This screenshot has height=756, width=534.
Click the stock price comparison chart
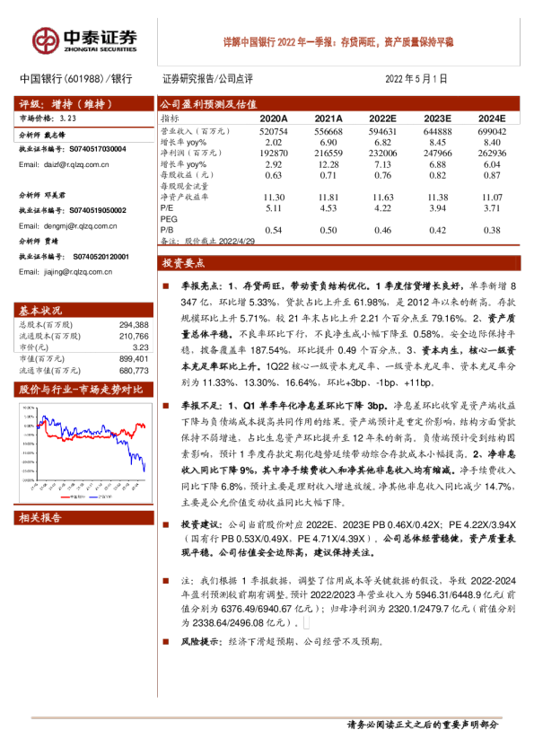[x=85, y=453]
